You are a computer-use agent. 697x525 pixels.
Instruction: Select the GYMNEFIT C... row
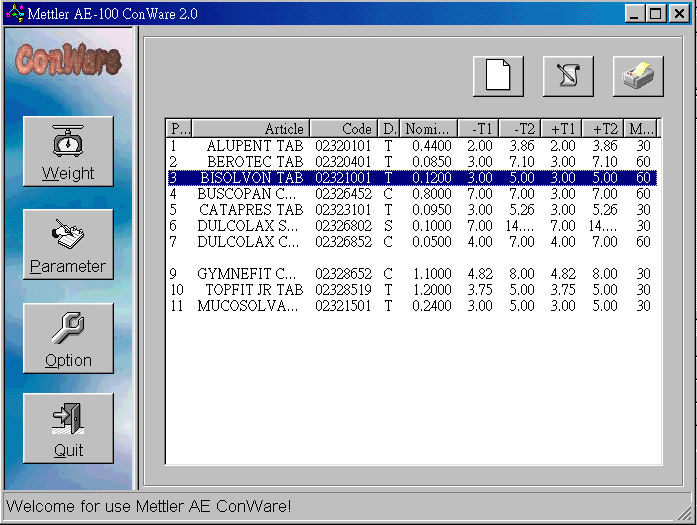coord(412,274)
